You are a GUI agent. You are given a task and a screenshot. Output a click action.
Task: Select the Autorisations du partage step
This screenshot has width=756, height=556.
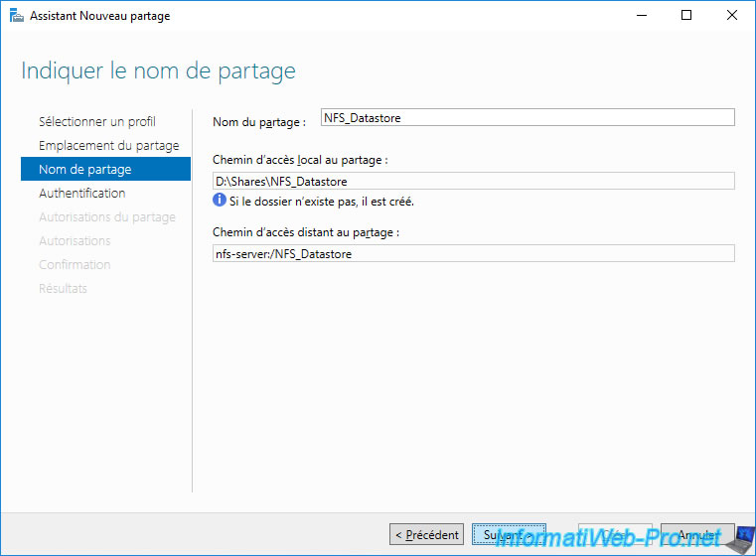tap(106, 216)
